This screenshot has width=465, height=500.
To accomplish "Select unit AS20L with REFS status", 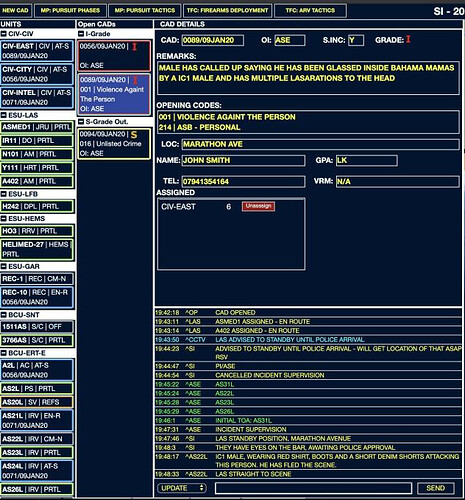I will 37,402.
